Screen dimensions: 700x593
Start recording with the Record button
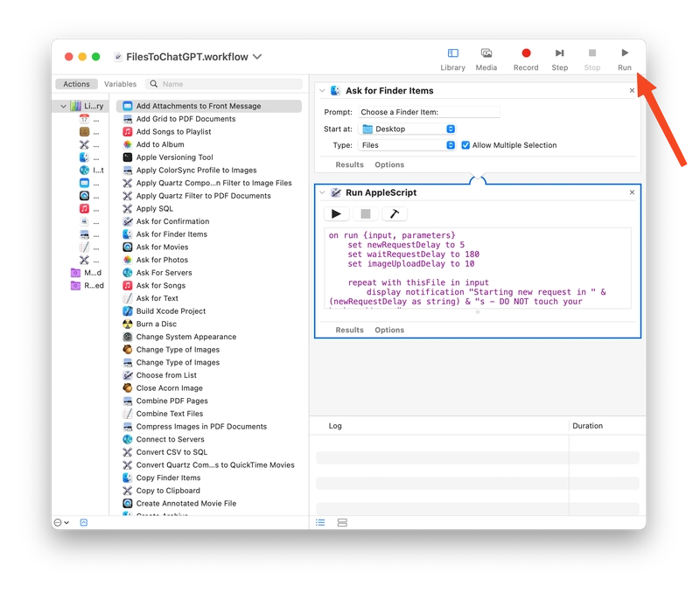(x=526, y=59)
